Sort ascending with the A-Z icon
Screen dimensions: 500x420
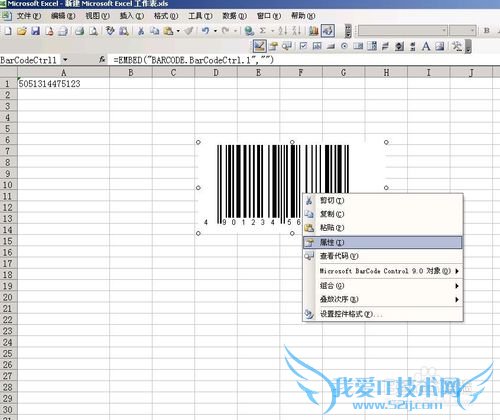(x=283, y=31)
